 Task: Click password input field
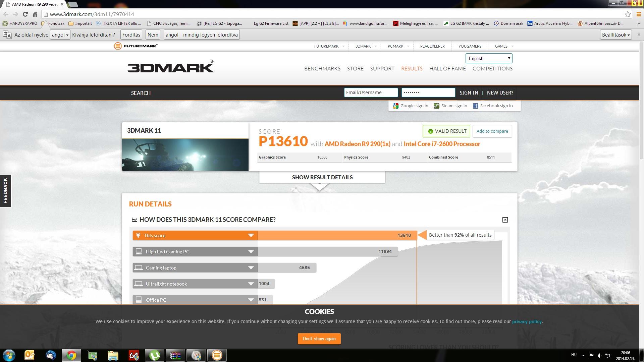coord(428,93)
